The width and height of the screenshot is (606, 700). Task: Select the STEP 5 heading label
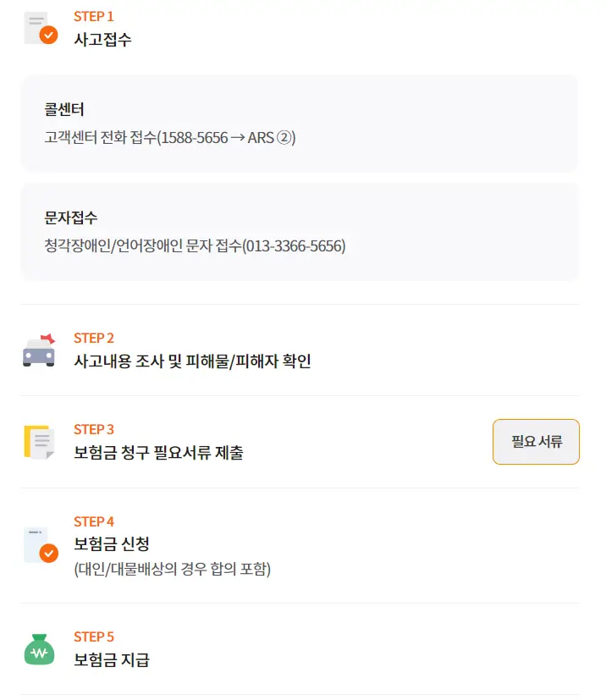[x=91, y=637]
